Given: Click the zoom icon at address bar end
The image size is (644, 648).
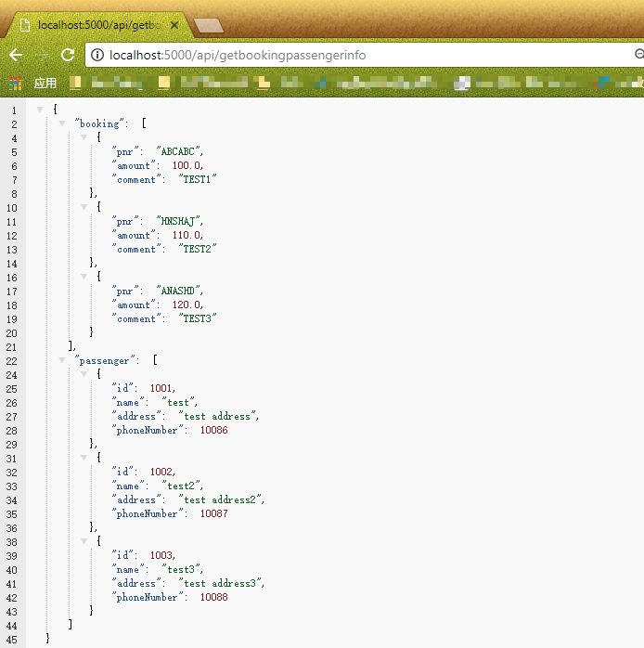Looking at the screenshot, I should (x=638, y=56).
